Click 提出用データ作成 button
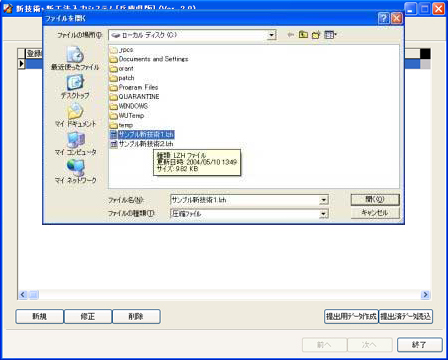 click(351, 316)
